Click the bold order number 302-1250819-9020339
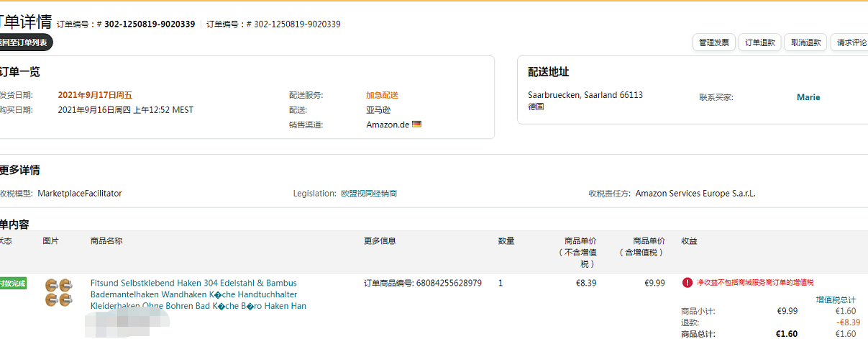Viewport: 868px width, 339px height. coord(150,24)
